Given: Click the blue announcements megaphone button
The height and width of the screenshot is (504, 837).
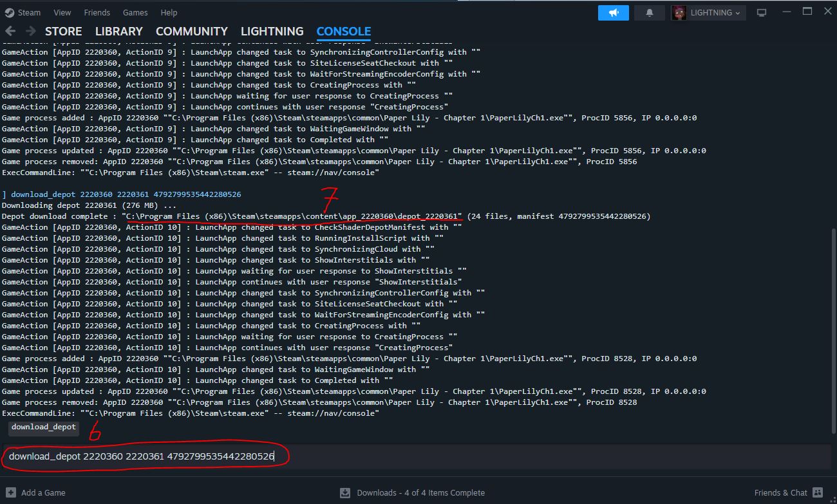Looking at the screenshot, I should click(613, 12).
